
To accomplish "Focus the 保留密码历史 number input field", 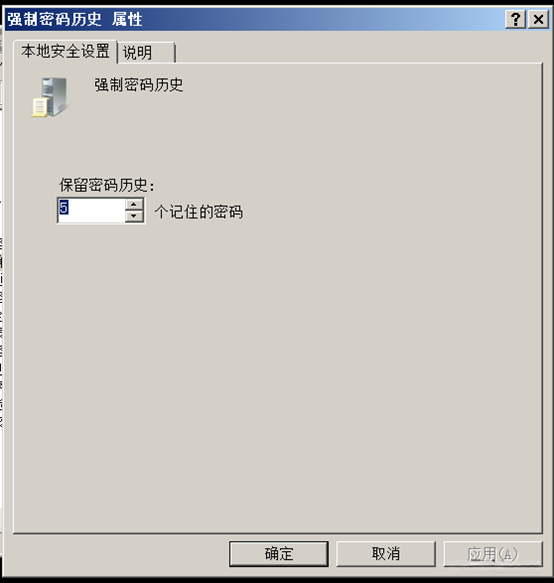I will pyautogui.click(x=91, y=210).
